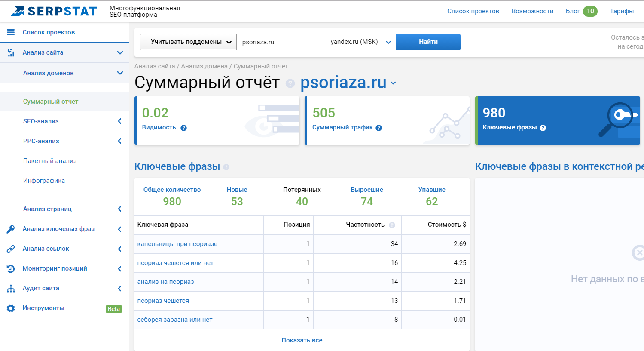The width and height of the screenshot is (644, 351).
Task: Open the yandex.ru (MSK) search engine dropdown
Action: pyautogui.click(x=360, y=42)
